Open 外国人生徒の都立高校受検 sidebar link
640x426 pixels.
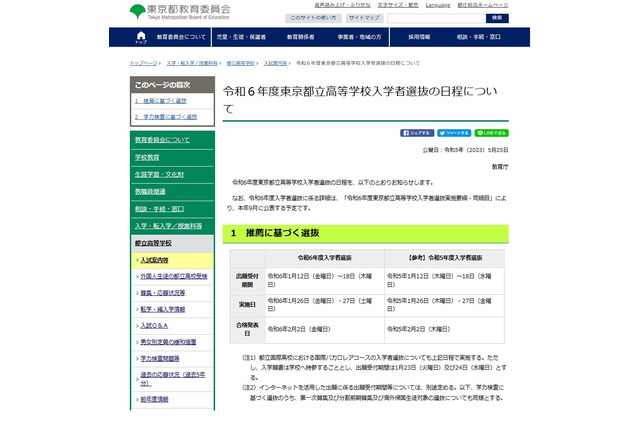(174, 277)
